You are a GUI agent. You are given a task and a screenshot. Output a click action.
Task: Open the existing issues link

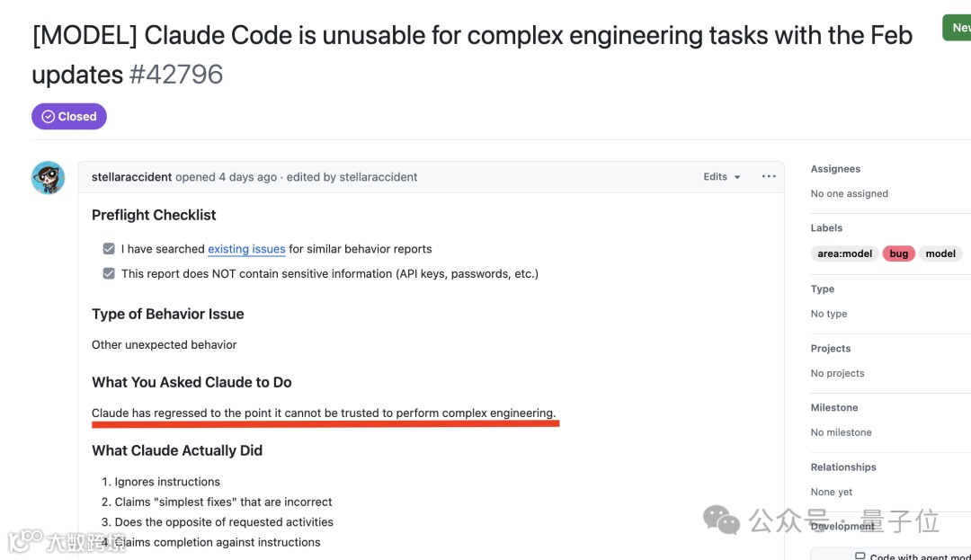coord(246,249)
